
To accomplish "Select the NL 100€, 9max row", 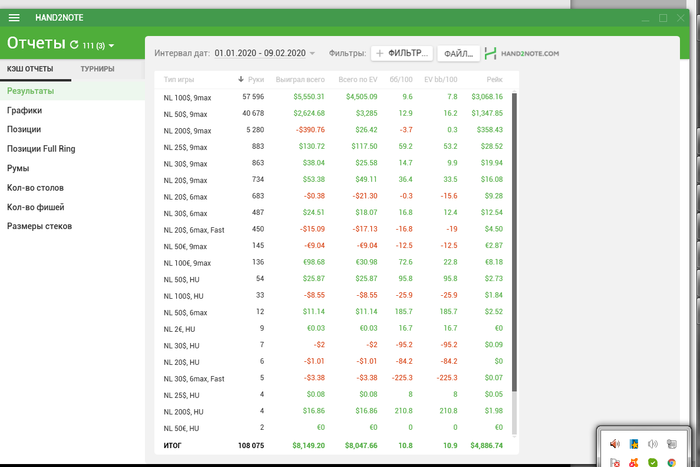I will 333,262.
